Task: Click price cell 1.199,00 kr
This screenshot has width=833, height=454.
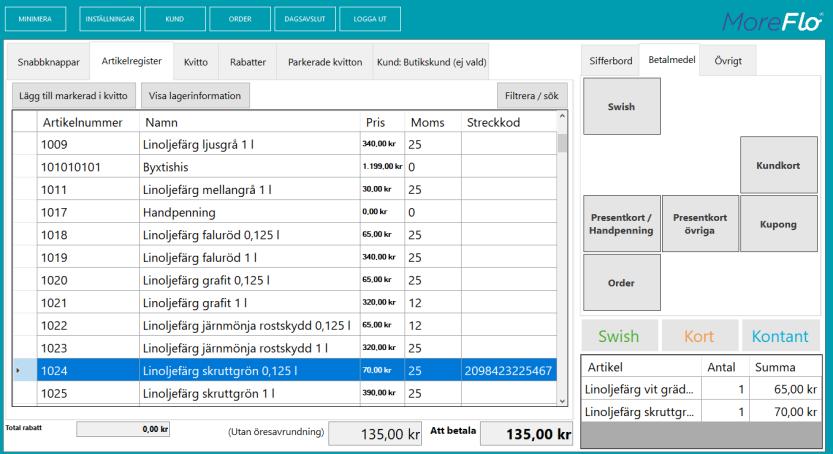Action: tap(382, 166)
